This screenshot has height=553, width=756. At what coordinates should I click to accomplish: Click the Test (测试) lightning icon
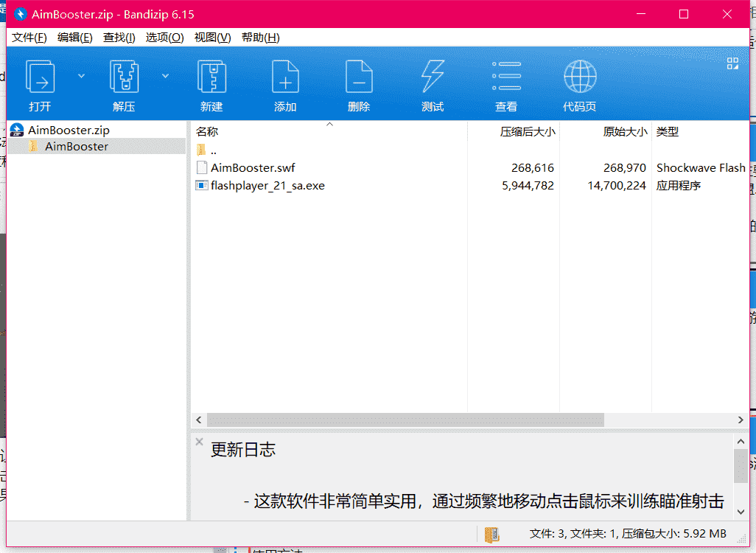(x=433, y=76)
